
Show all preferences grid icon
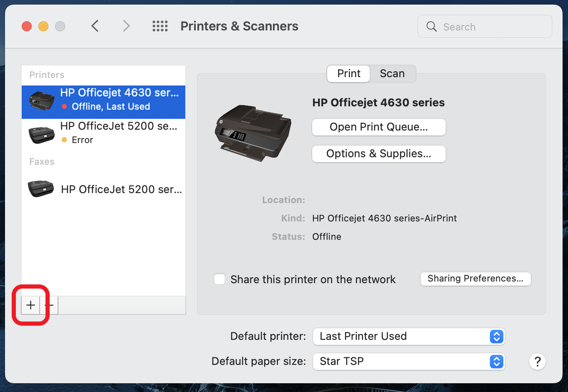pos(160,26)
